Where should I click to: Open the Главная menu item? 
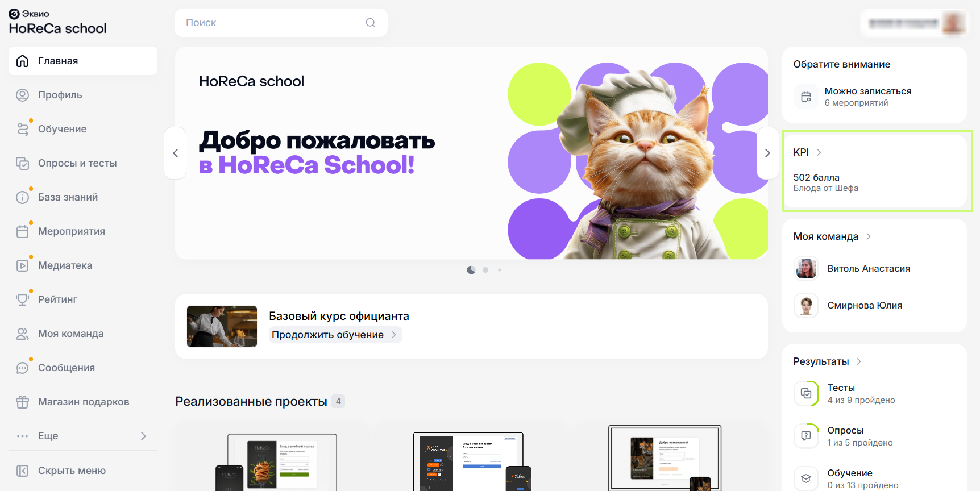click(x=83, y=61)
